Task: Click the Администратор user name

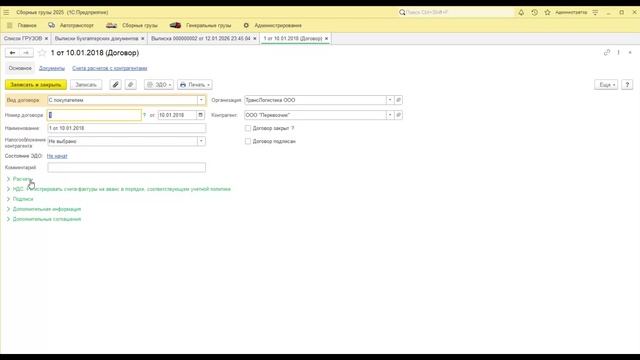Action: click(571, 12)
